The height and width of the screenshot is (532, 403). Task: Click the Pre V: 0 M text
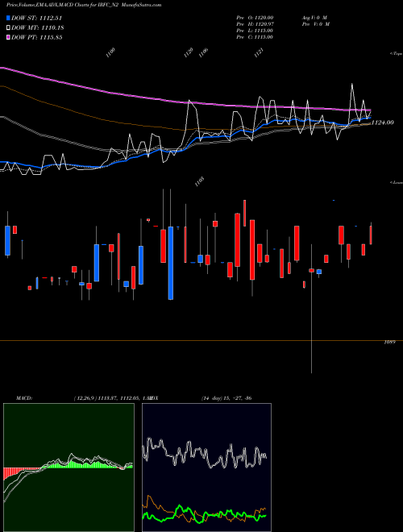pyautogui.click(x=316, y=24)
